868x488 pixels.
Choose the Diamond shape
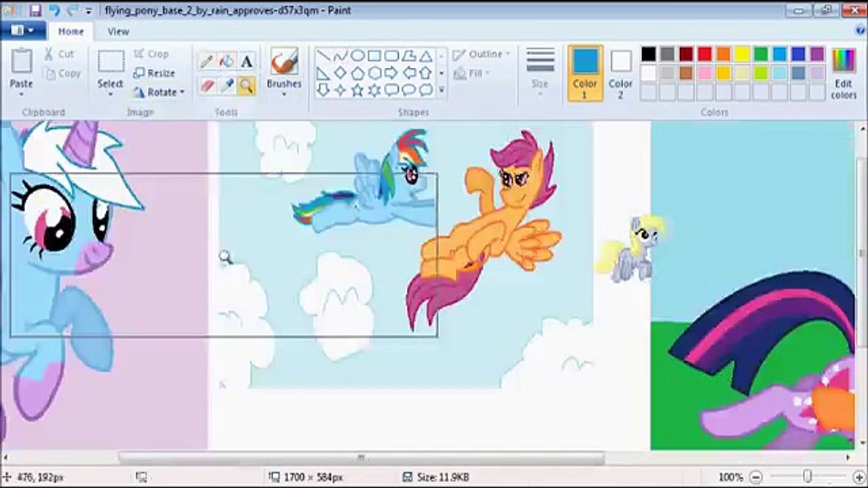(x=340, y=73)
